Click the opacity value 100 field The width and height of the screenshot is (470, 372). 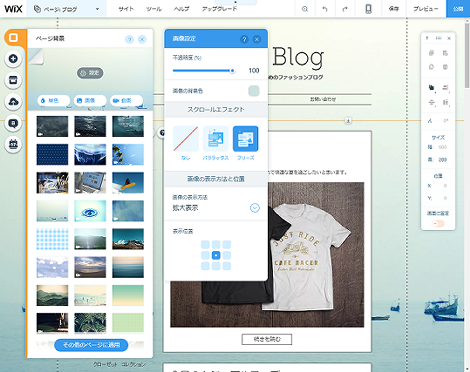coord(254,71)
